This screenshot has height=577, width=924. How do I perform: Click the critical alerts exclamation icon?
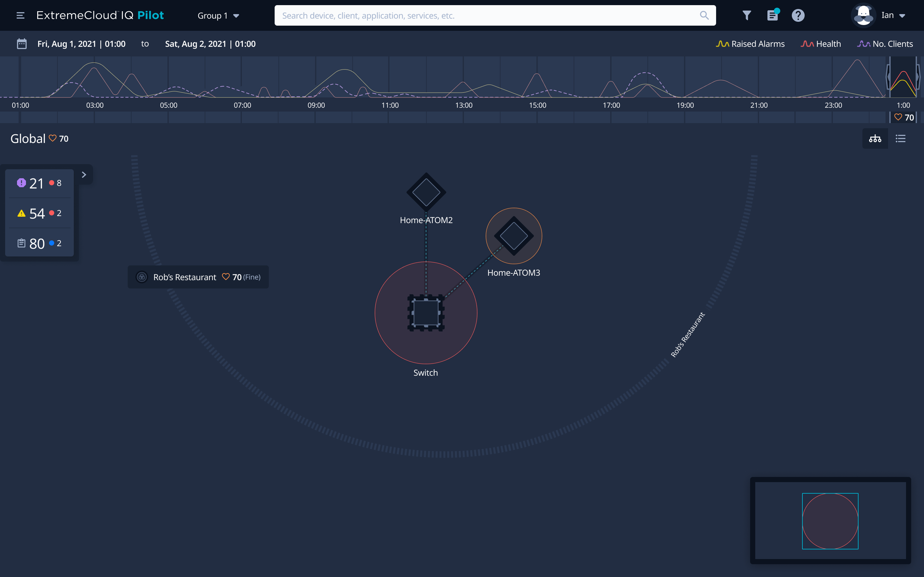click(22, 182)
